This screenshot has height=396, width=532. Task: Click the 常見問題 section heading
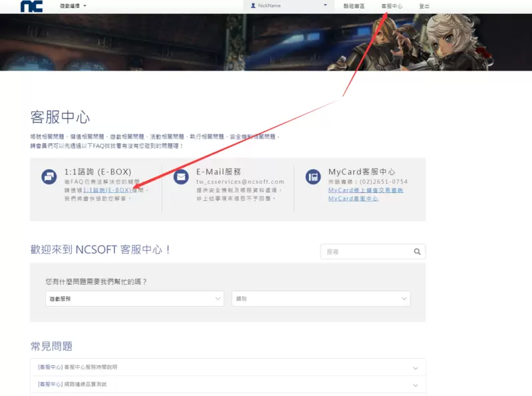[51, 346]
